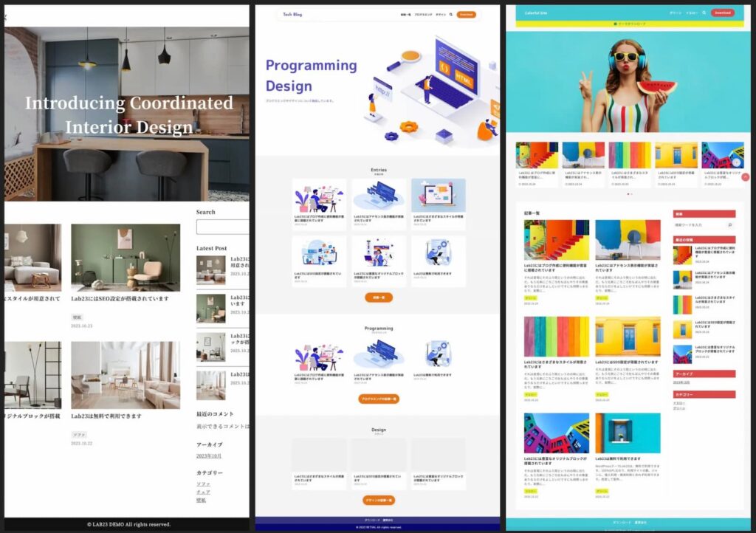Open the green-wall thumbnail in the Latest Post sidebar list

click(210, 309)
